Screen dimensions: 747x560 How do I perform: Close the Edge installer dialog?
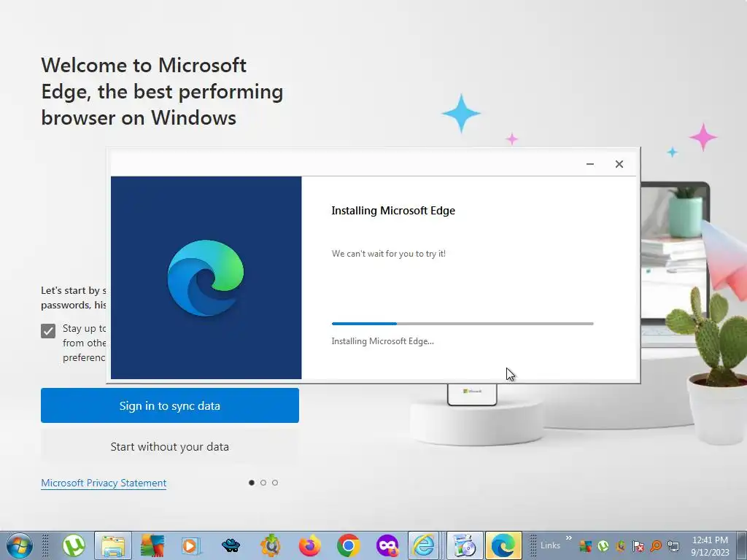click(619, 164)
